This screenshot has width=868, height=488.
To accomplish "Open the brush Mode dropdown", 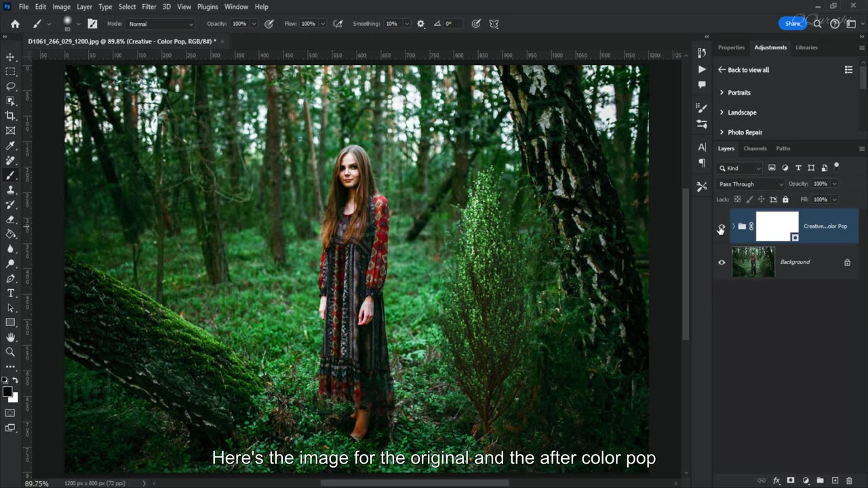I will pos(161,24).
